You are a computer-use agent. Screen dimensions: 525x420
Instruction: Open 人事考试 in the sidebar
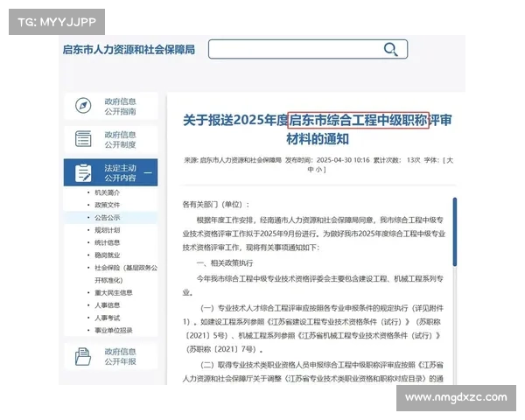click(x=107, y=318)
